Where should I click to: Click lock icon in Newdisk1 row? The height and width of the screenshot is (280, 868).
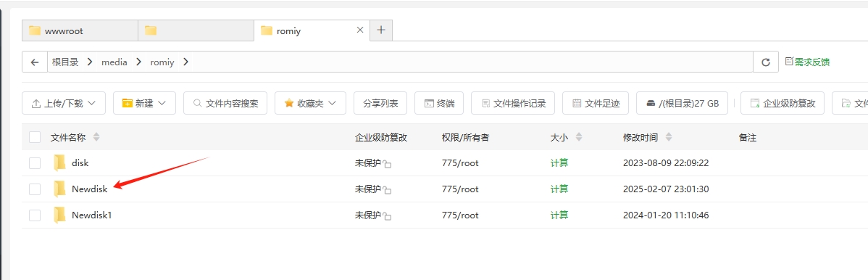388,216
